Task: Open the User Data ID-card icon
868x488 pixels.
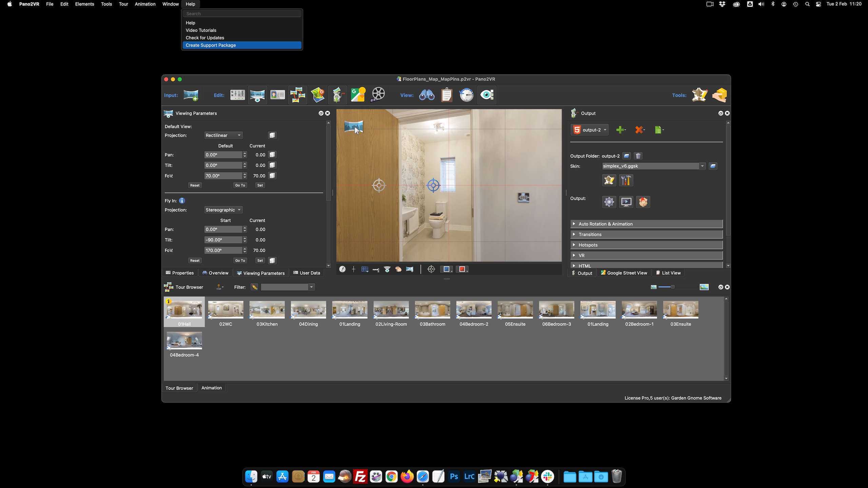Action: [278, 95]
